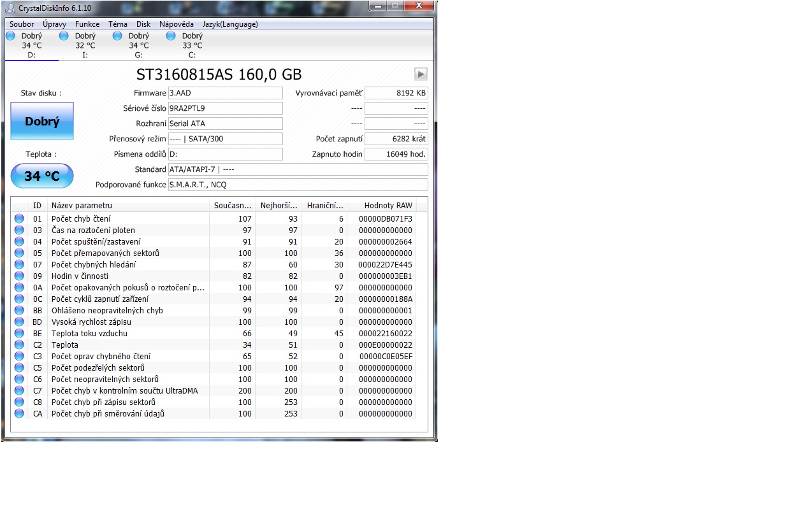The width and height of the screenshot is (812, 526).
Task: Click the Název parametru column header
Action: 128,205
